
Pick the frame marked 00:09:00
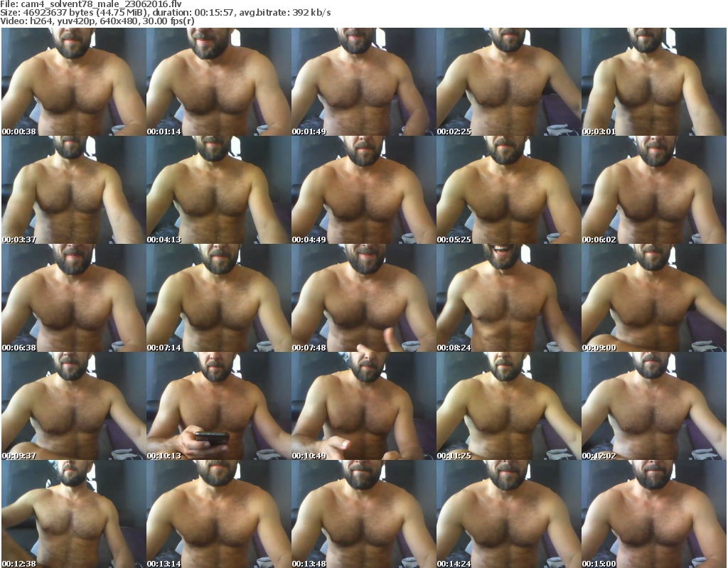(654, 298)
